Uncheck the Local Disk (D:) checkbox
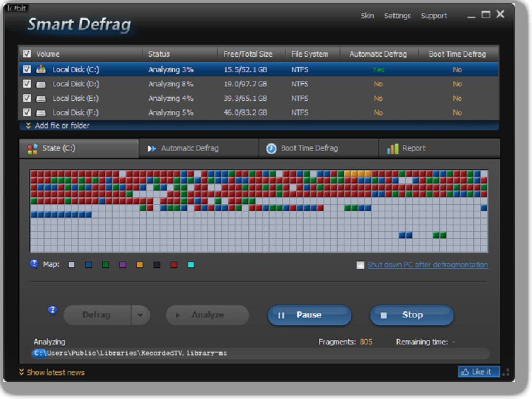This screenshot has height=399, width=532. 27,83
